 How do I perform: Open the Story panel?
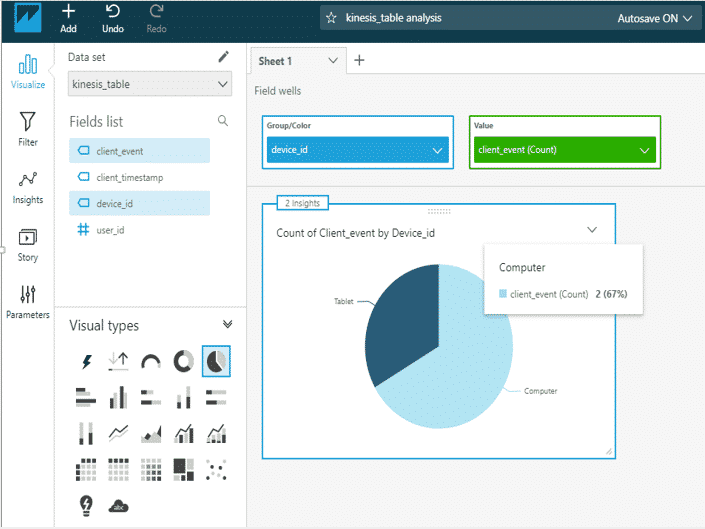[x=28, y=245]
